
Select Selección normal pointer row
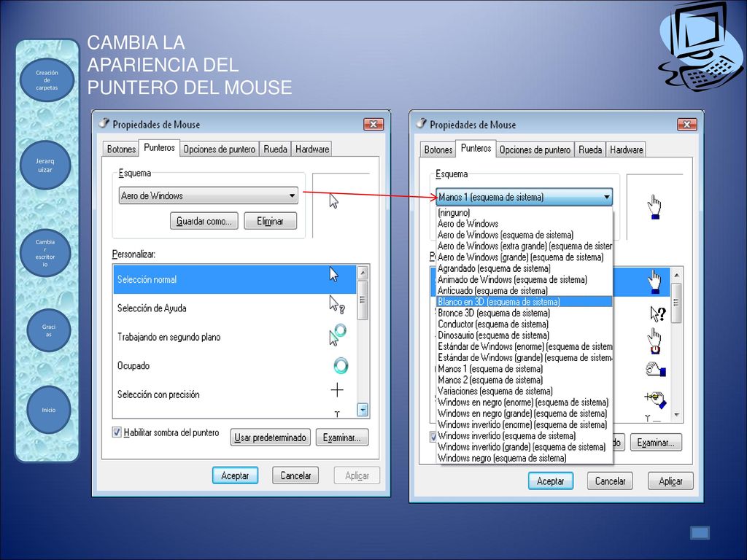(x=234, y=279)
